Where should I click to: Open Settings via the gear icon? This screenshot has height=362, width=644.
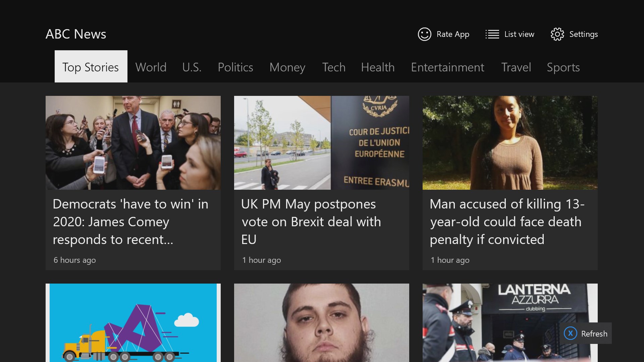click(557, 34)
